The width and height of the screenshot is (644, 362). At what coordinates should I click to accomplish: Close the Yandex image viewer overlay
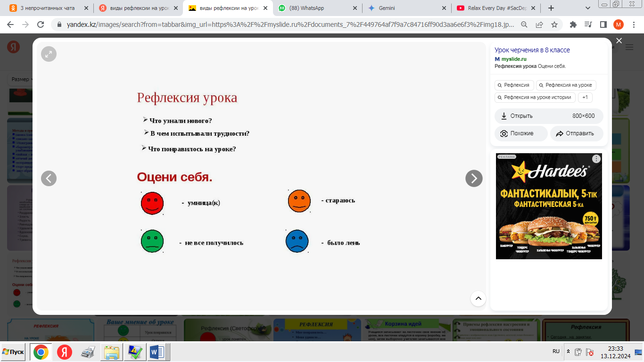point(619,41)
